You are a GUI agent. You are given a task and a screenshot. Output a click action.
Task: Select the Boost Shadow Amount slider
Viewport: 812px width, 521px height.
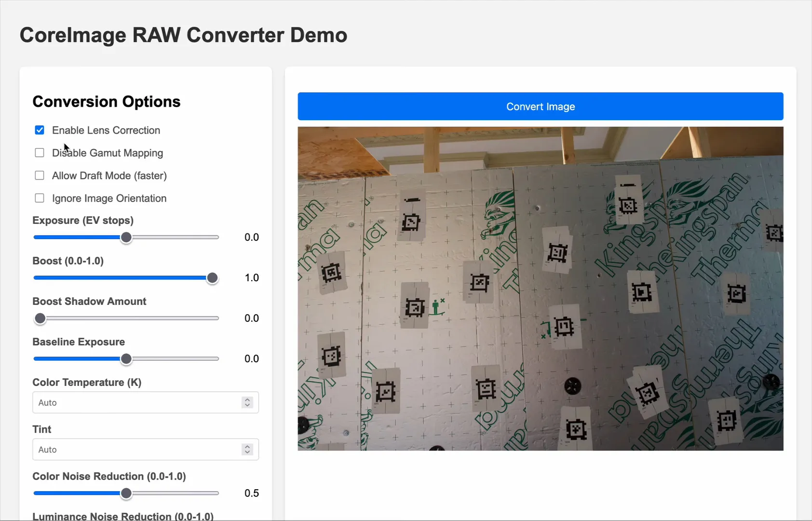click(40, 318)
